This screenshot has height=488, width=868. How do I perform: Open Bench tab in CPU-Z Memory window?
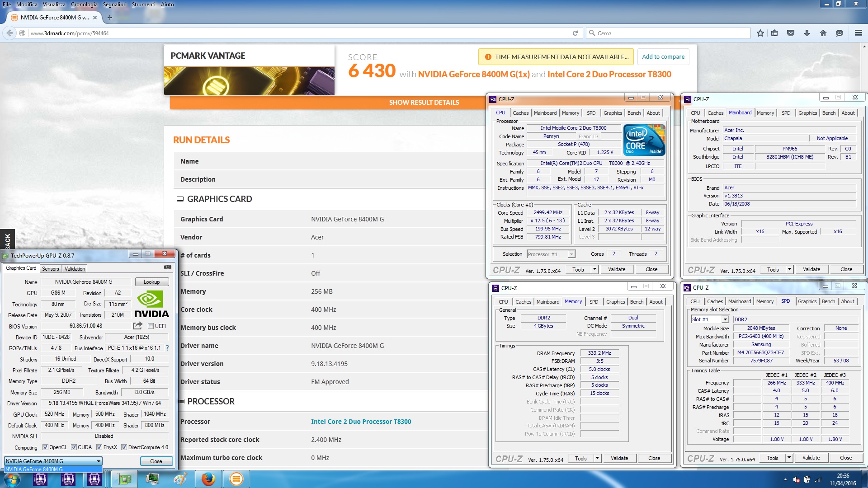point(637,302)
